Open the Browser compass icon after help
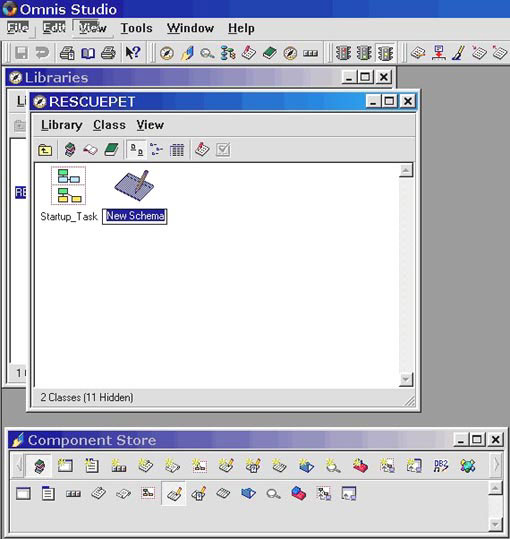 [x=167, y=53]
